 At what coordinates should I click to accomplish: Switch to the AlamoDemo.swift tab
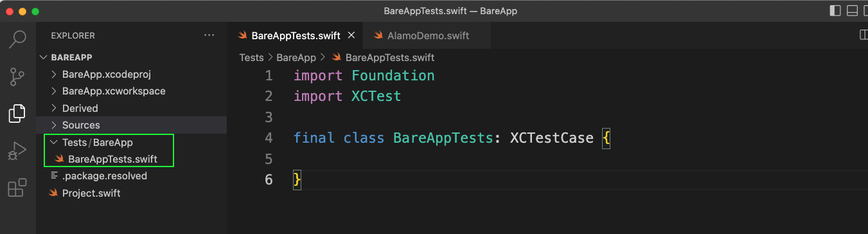[428, 35]
